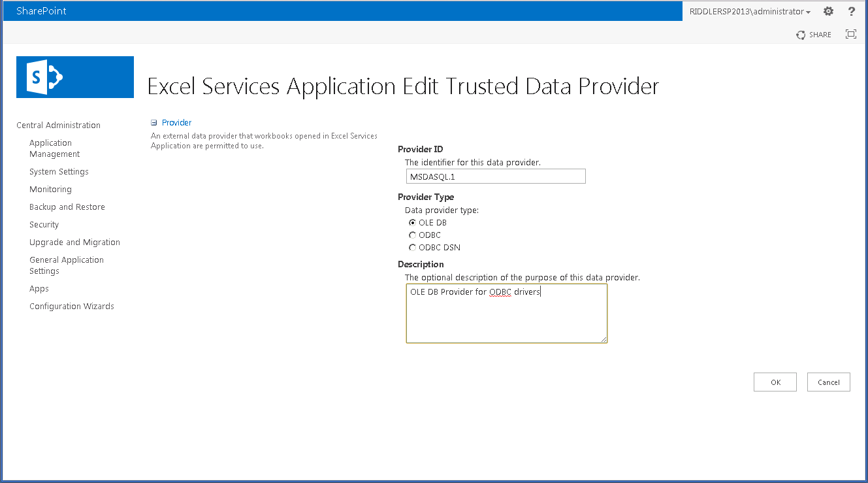Click the SharePoint logo tile
Viewport: 868px width, 483px height.
74,76
